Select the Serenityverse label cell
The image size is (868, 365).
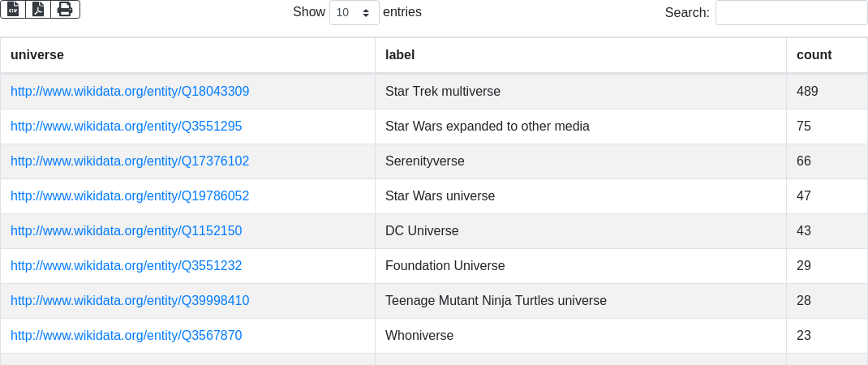[581, 161]
